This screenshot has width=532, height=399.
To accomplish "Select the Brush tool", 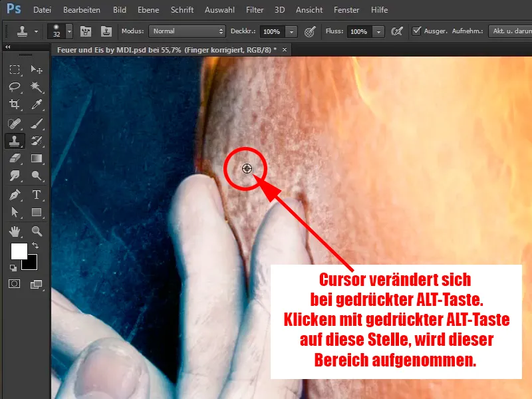I will point(37,124).
